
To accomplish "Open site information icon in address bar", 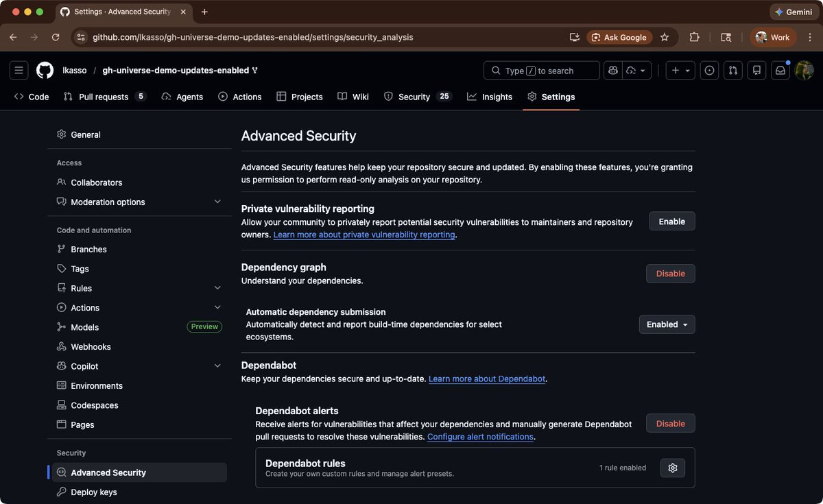I will [x=81, y=38].
